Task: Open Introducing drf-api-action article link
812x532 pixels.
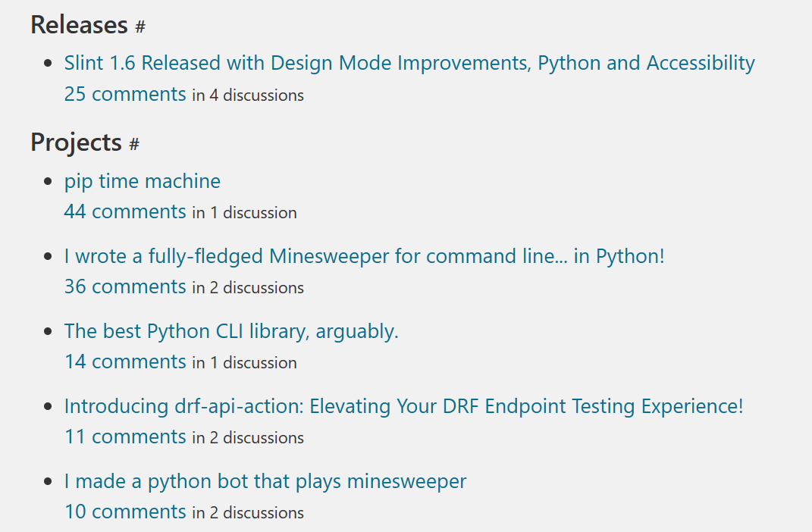Action: 403,406
